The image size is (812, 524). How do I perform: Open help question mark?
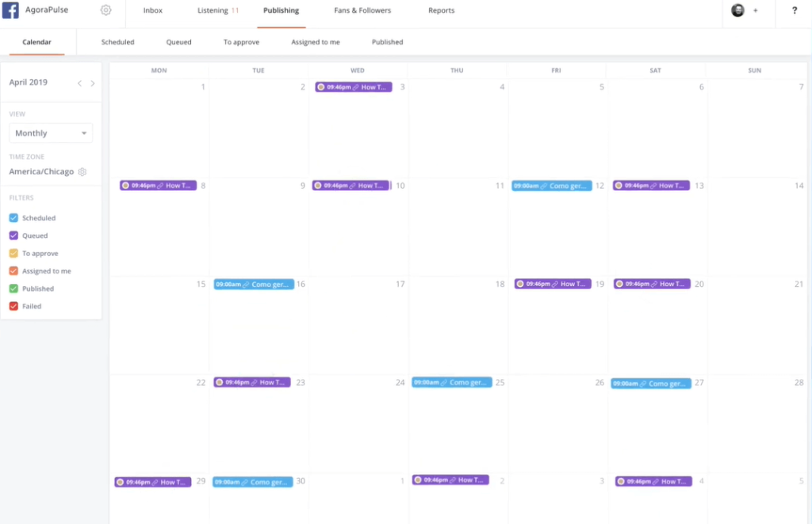(x=795, y=10)
